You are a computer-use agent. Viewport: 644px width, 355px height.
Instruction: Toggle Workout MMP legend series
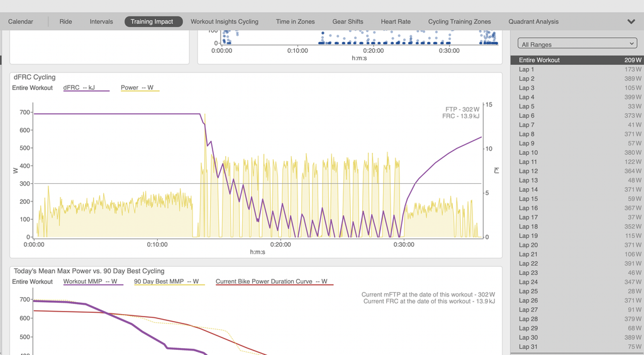[93, 281]
